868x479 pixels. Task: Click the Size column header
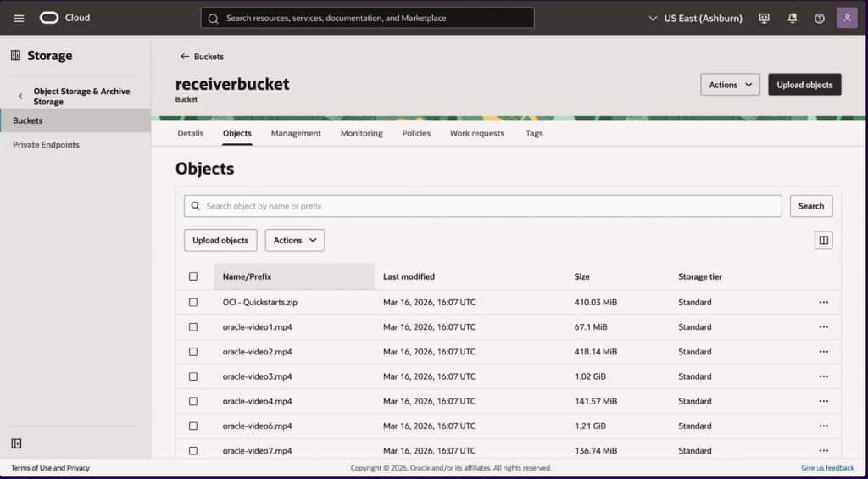coord(581,276)
